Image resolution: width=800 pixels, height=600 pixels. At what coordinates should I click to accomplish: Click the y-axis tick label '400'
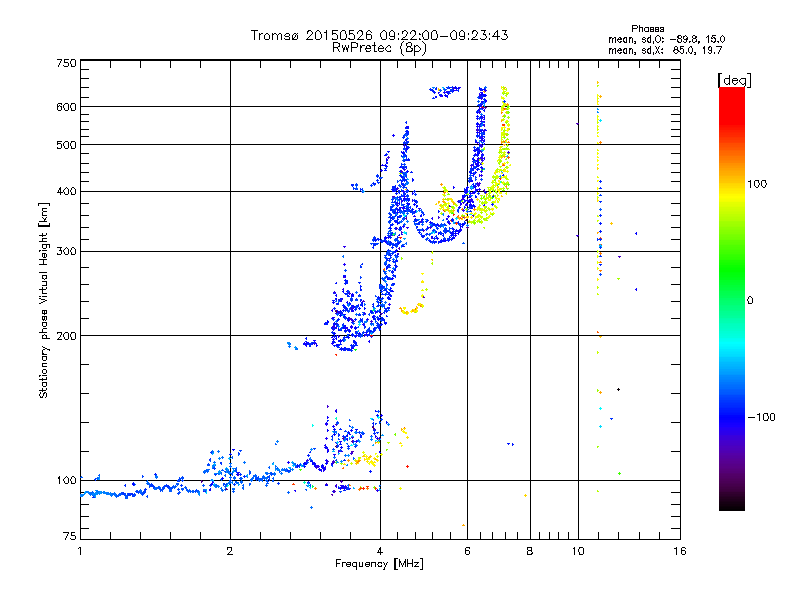click(x=67, y=192)
